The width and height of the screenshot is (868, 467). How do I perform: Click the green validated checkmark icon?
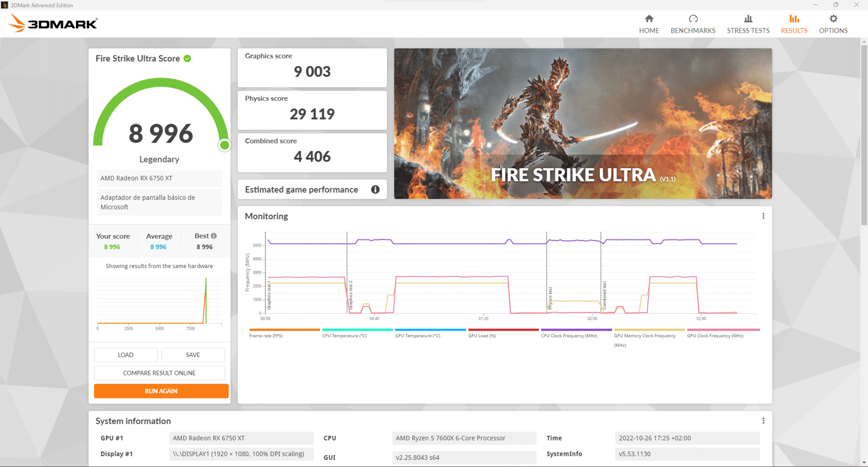[x=187, y=58]
